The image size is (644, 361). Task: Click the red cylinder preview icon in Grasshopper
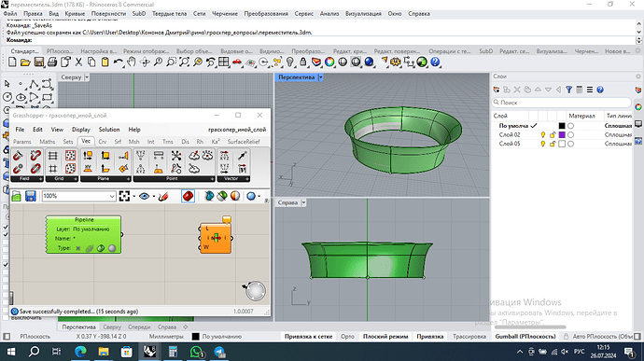coord(188,196)
